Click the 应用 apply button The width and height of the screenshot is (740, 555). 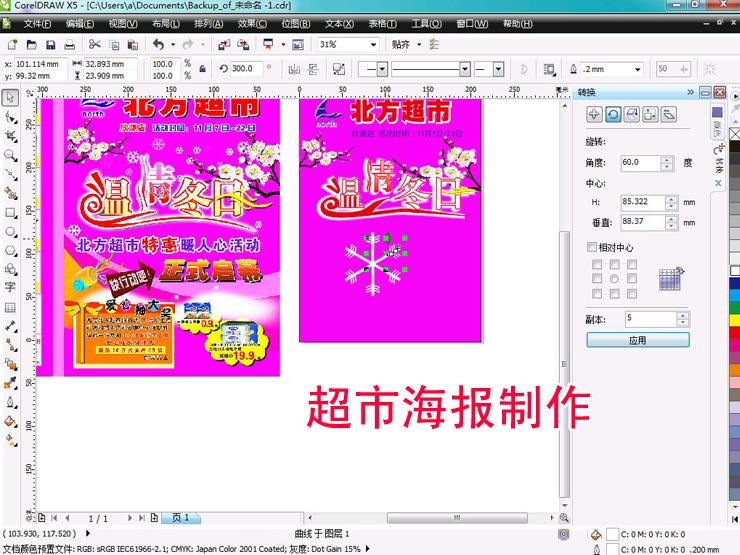[x=637, y=340]
